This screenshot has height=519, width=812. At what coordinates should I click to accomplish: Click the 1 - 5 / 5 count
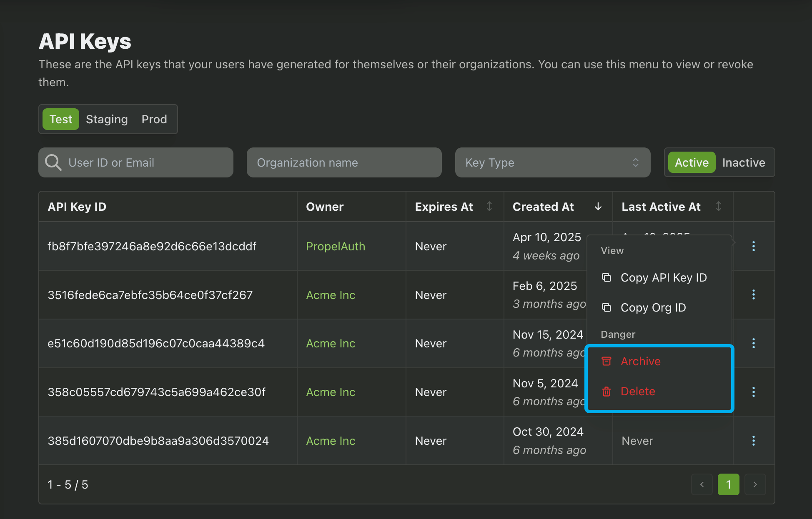[x=68, y=484]
